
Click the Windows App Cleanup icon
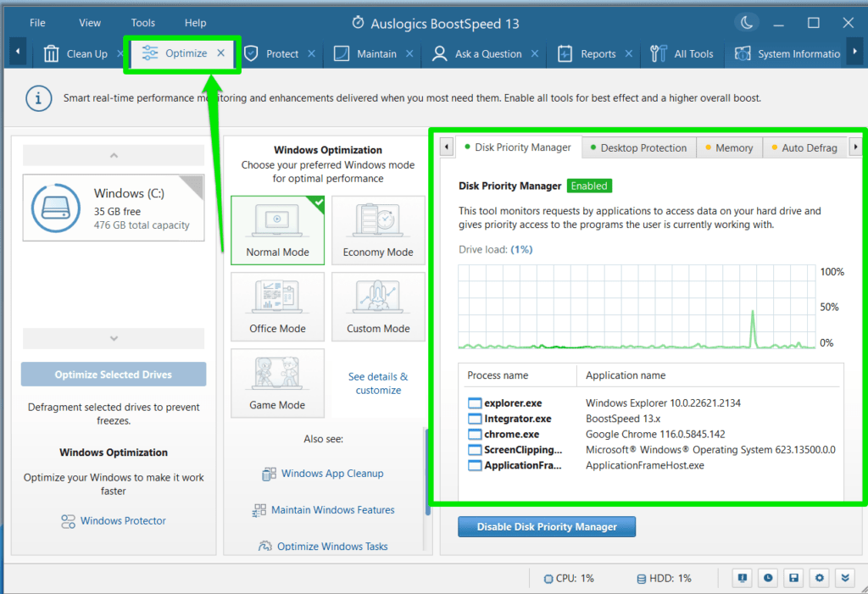coord(269,474)
